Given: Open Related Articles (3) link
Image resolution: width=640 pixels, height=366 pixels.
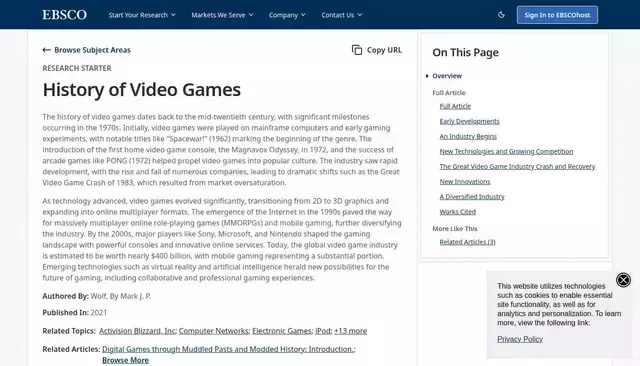Looking at the screenshot, I should (x=467, y=242).
